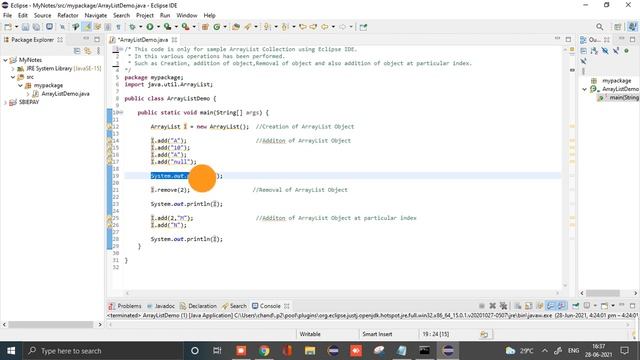640x360 pixels.
Task: Open the Refactor menu
Action: [x=68, y=16]
